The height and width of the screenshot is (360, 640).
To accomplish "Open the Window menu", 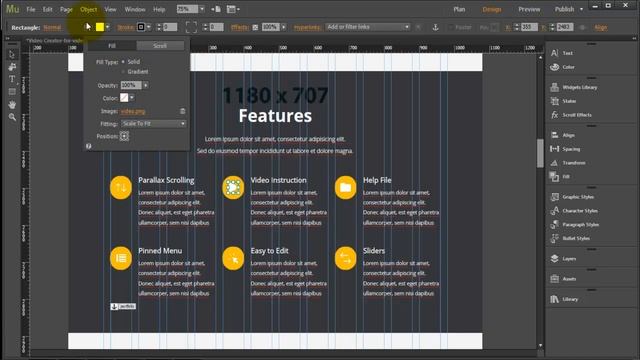I will click(x=135, y=9).
